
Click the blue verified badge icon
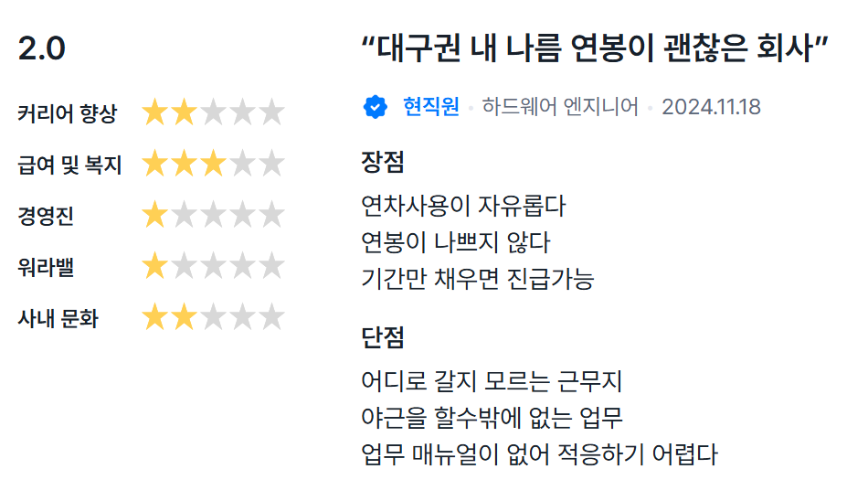coord(376,107)
